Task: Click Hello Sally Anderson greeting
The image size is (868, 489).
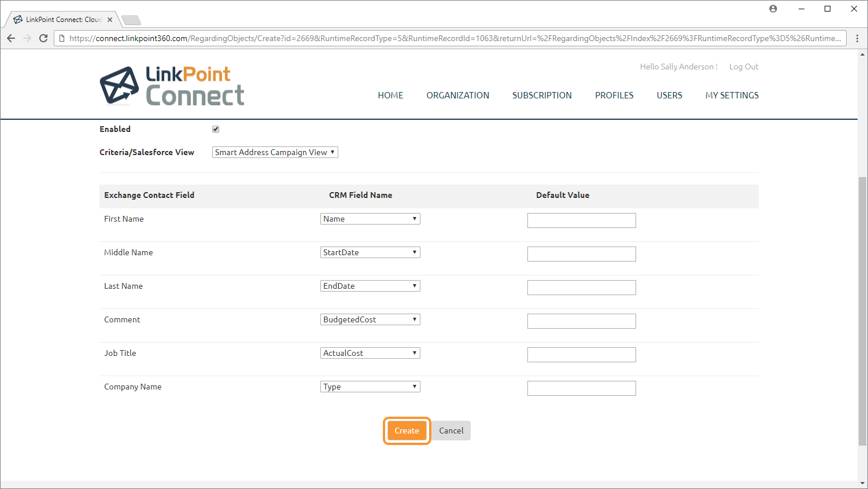Action: point(679,67)
